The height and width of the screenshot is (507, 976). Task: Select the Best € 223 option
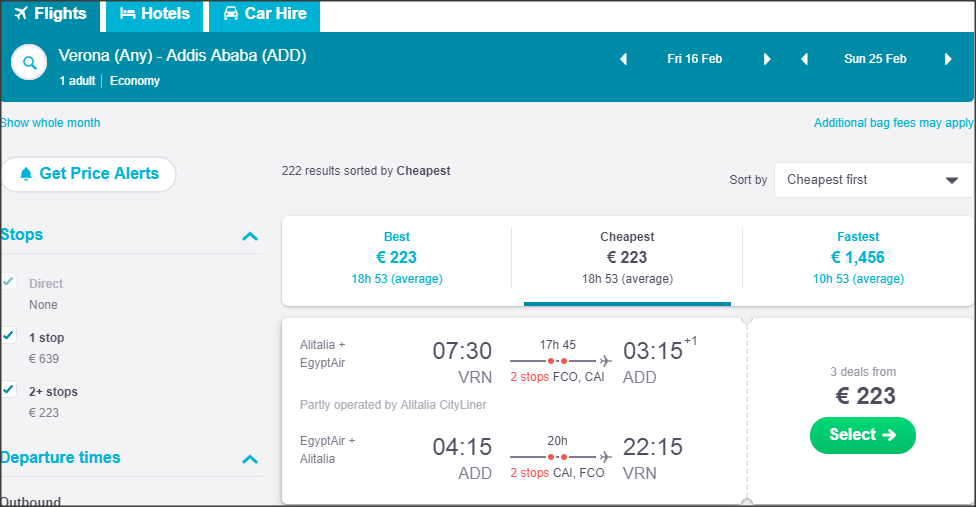tap(397, 257)
